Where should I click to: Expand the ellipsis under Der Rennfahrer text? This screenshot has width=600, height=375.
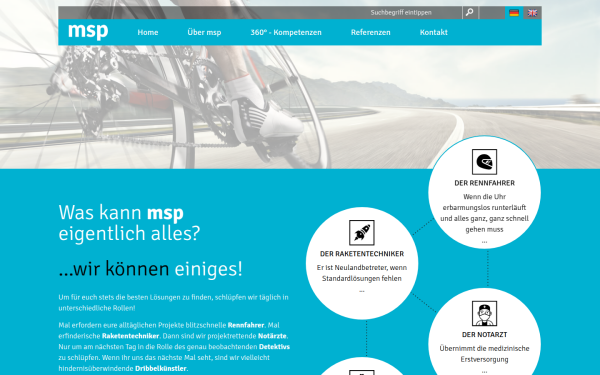click(484, 241)
